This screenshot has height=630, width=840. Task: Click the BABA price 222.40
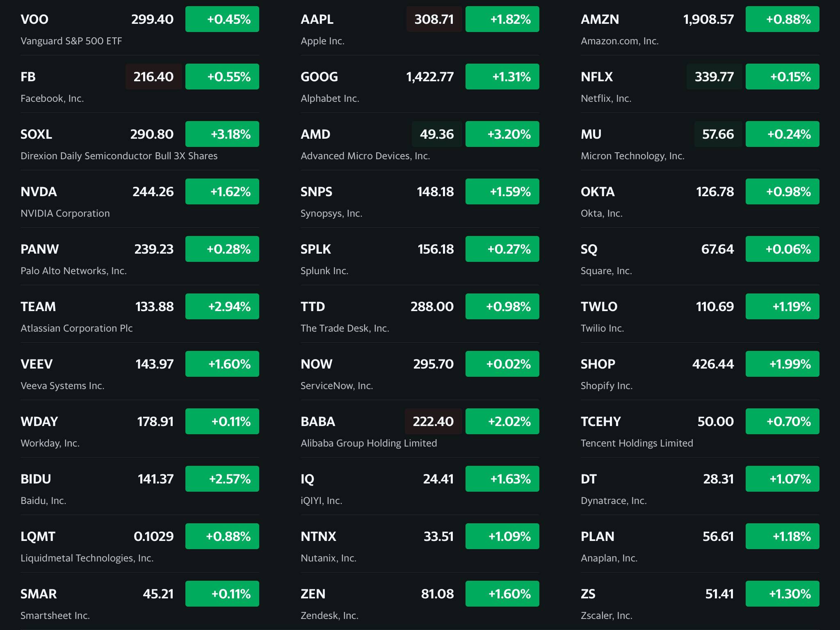point(433,422)
